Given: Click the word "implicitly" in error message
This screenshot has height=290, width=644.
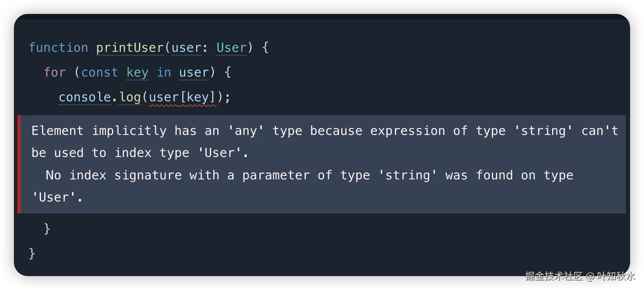Looking at the screenshot, I should [x=129, y=131].
